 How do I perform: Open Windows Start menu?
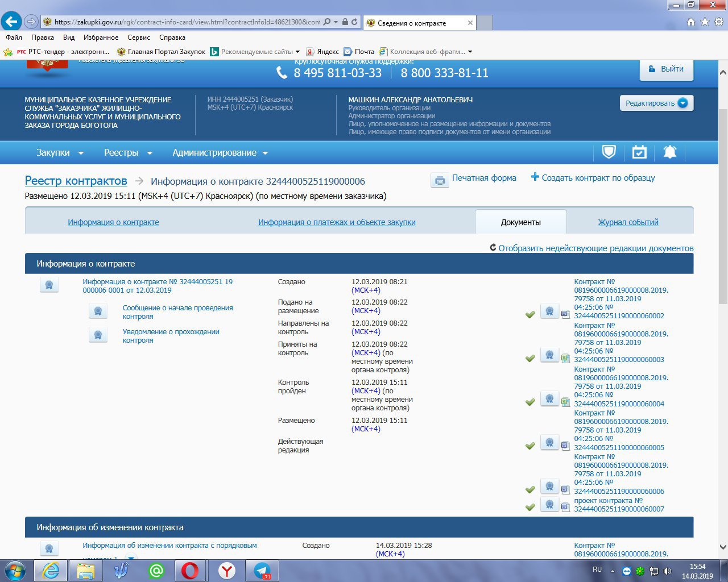click(15, 570)
